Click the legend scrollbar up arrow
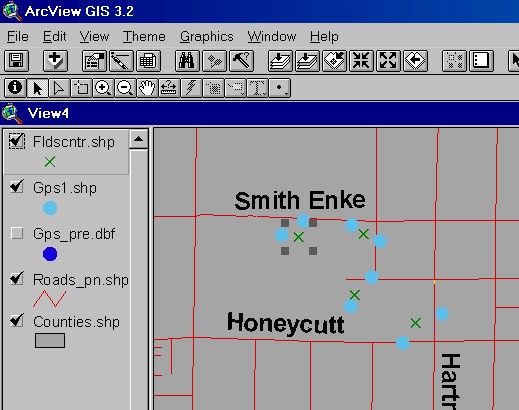Screen dimensions: 519x410 139,140
